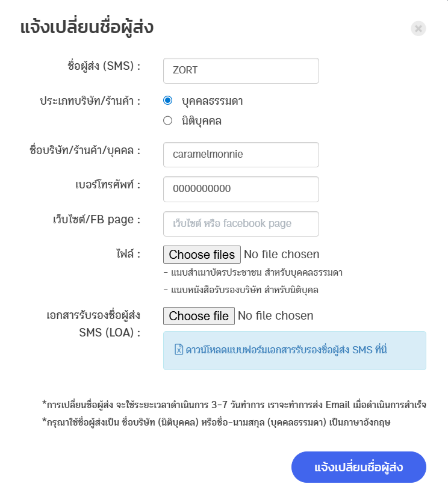Click the บุคคลธรรมดา option label text
Viewport: 448px width, 499px height.
(x=213, y=101)
